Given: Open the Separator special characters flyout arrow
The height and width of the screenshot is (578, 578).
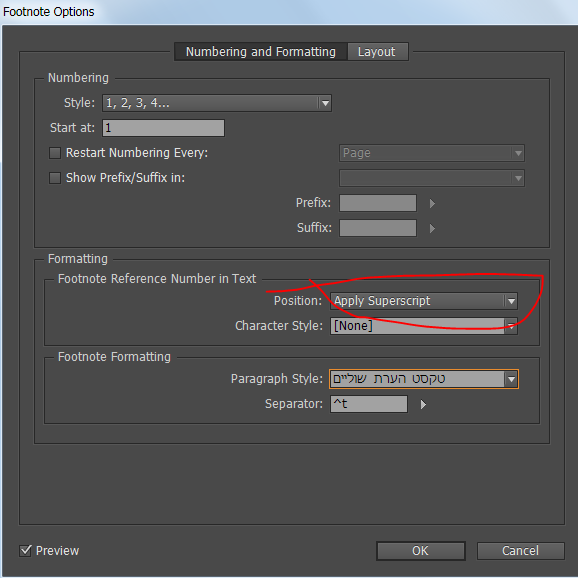Looking at the screenshot, I should click(423, 404).
